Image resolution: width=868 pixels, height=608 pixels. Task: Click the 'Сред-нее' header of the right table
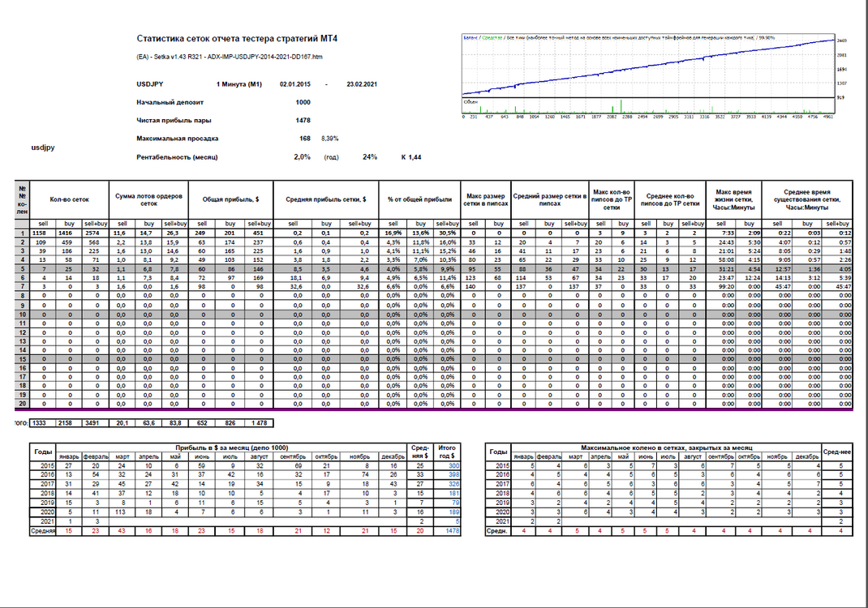pyautogui.click(x=836, y=452)
